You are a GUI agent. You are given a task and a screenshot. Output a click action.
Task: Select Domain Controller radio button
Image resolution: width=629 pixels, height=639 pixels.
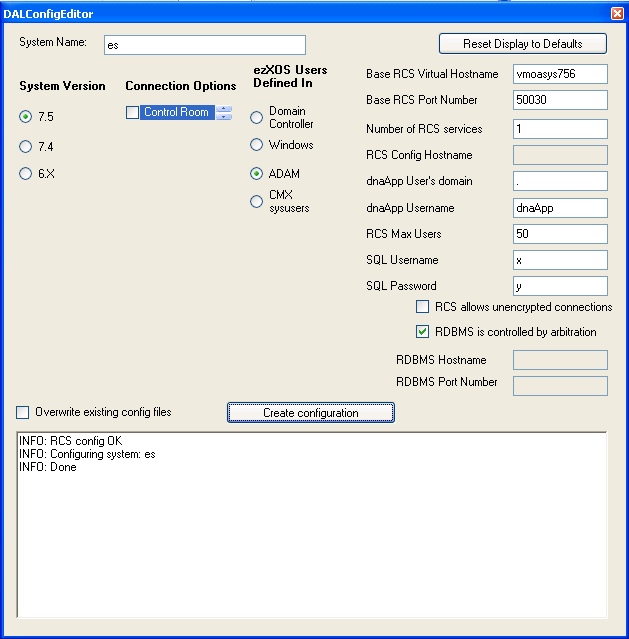(x=257, y=118)
